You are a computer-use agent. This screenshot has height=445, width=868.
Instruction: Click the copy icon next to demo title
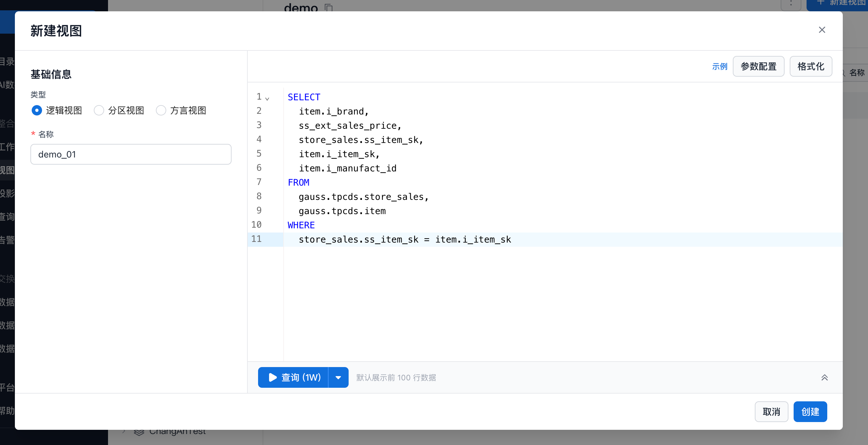click(329, 7)
